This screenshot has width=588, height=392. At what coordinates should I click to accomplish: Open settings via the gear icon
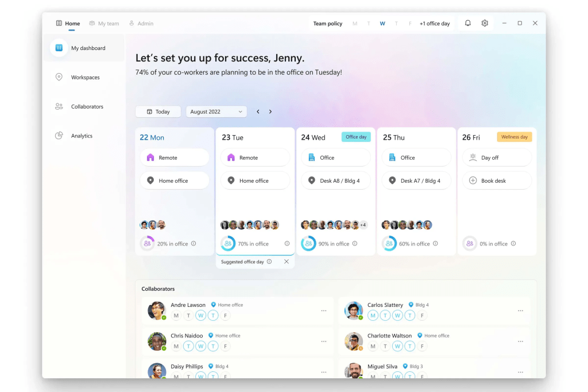point(485,23)
